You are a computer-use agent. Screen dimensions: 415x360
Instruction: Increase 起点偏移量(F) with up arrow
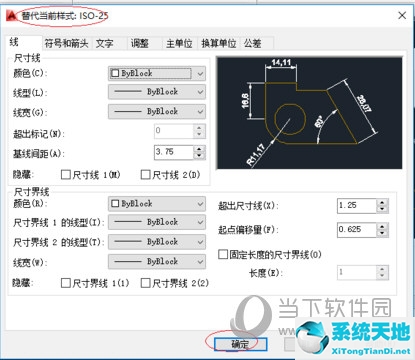pos(382,226)
